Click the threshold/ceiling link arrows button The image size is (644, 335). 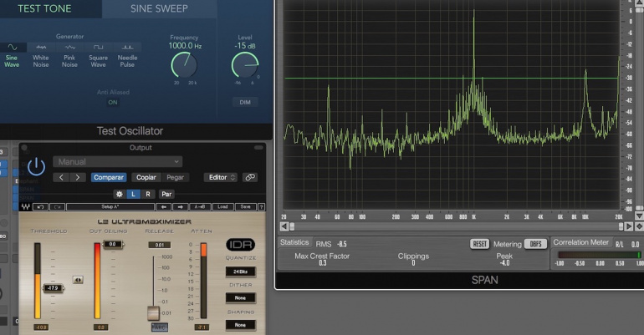coord(78,280)
